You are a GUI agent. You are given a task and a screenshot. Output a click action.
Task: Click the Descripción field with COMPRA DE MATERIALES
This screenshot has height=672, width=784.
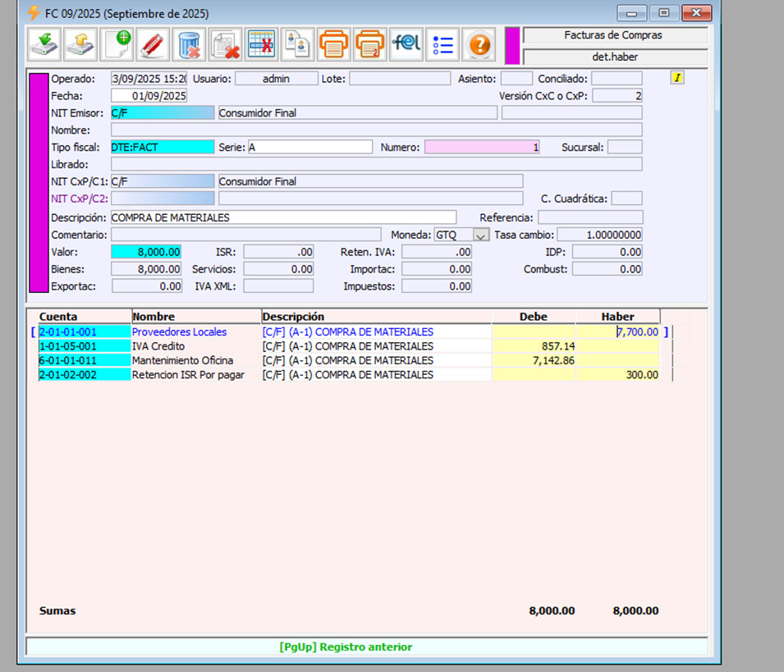click(282, 217)
